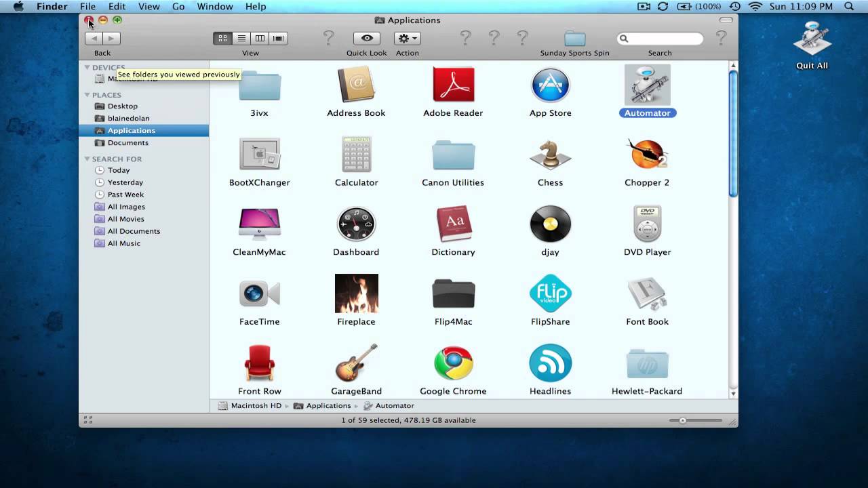Open Documents in the sidebar
This screenshot has height=488, width=868.
pos(128,142)
